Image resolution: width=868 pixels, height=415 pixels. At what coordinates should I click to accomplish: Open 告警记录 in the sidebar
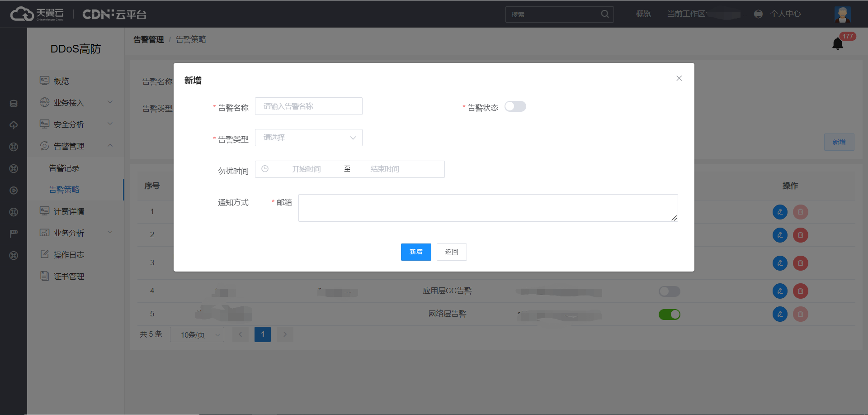64,168
